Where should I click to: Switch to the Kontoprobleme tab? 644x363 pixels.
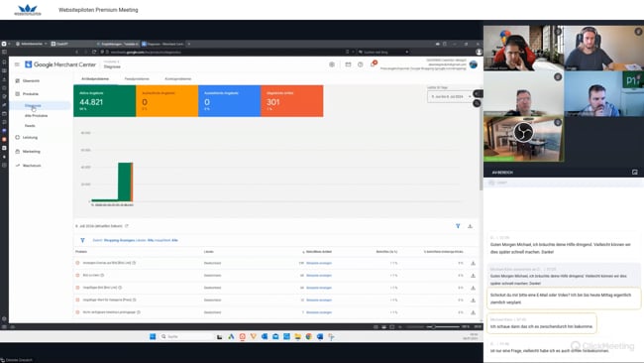point(177,78)
